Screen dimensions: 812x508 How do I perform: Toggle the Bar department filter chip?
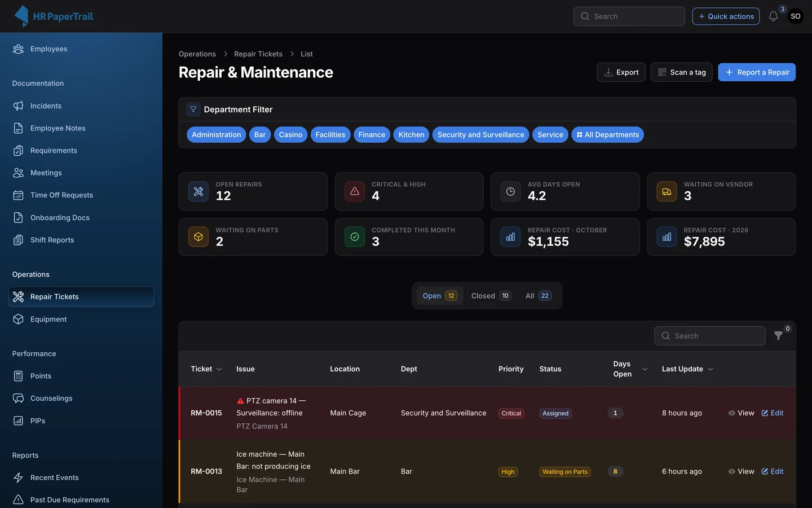click(x=260, y=135)
